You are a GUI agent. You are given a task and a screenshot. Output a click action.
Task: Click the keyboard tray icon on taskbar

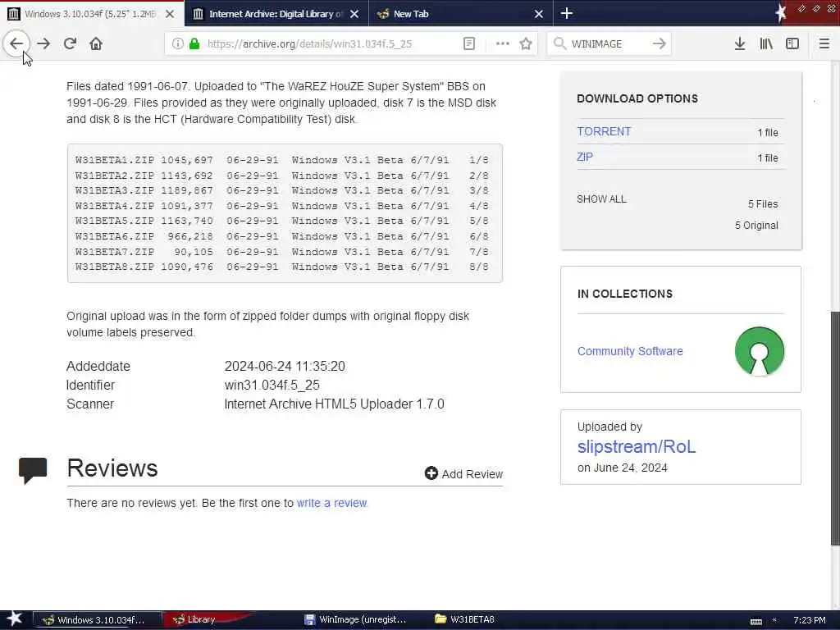pyautogui.click(x=756, y=621)
